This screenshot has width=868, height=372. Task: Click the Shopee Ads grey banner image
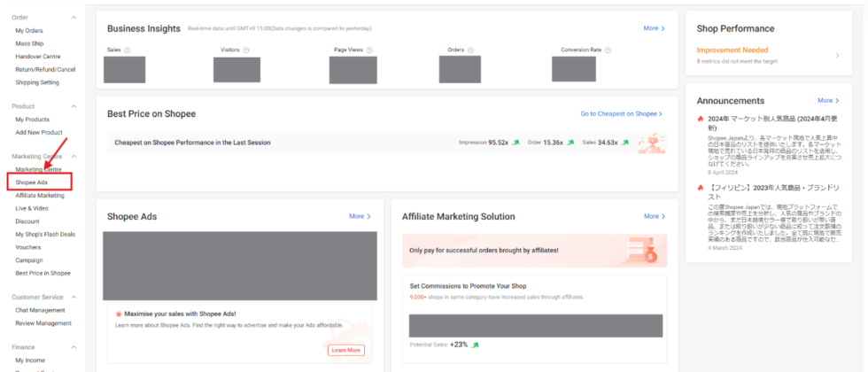coord(240,267)
